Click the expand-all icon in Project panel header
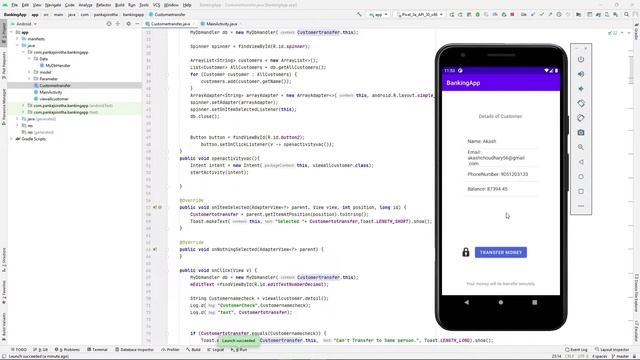Screen dimensions: 640x360 tap(118, 24)
